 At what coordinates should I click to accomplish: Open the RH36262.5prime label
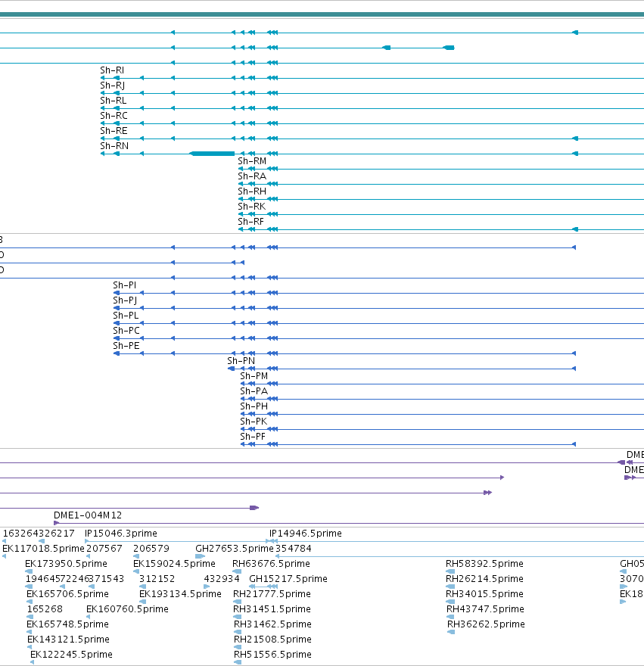tap(486, 624)
